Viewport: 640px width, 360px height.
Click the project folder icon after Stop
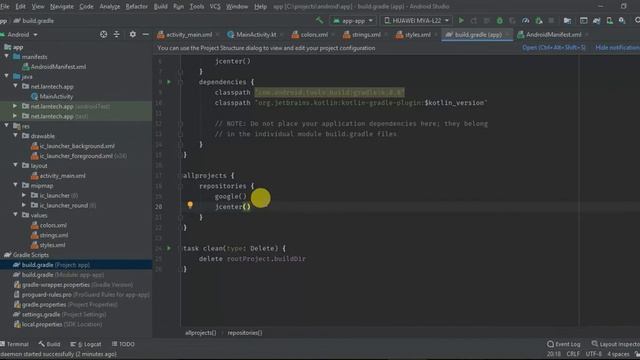567,20
